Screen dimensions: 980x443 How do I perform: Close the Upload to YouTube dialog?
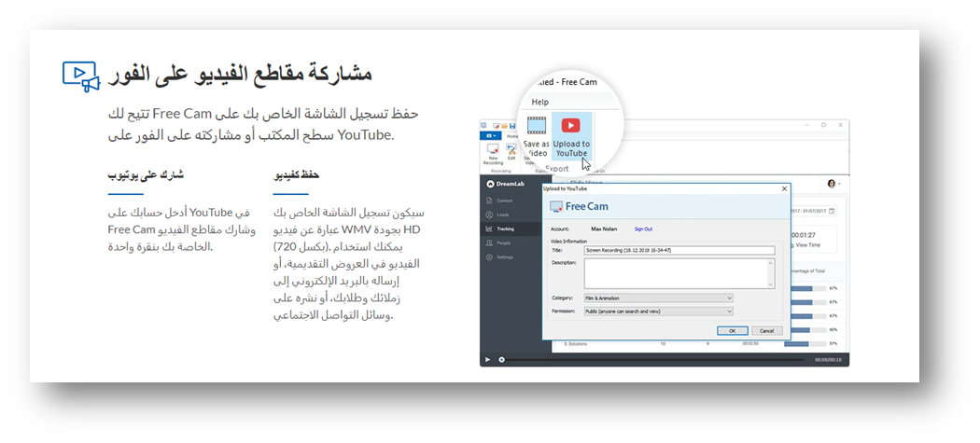(x=784, y=188)
